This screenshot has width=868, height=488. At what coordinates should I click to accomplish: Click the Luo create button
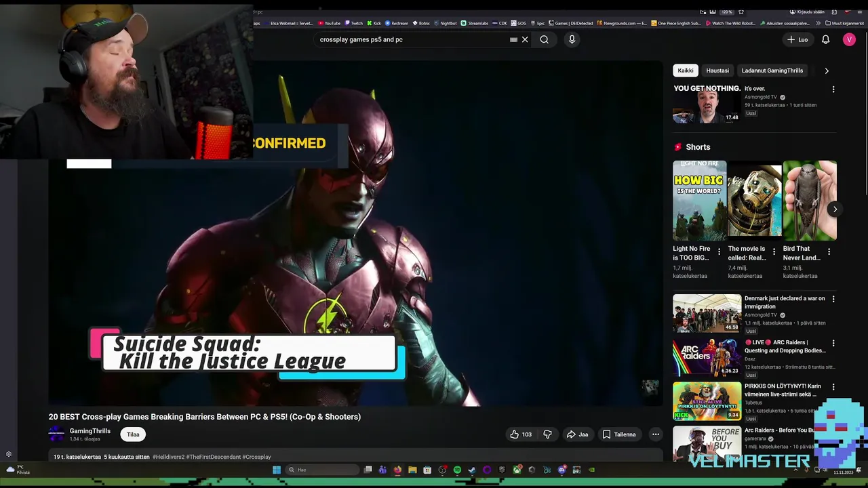pos(797,39)
